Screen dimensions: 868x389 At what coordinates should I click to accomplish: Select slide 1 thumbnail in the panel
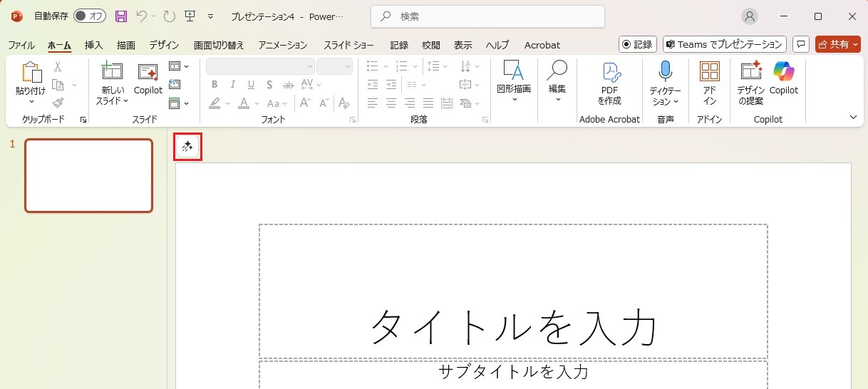coord(88,175)
